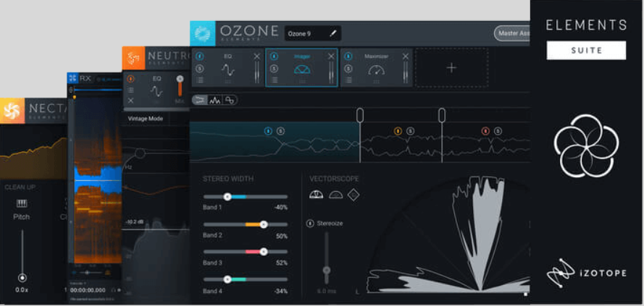Click the Band 2 stereo width slider
The image size is (644, 306).
tap(245, 225)
